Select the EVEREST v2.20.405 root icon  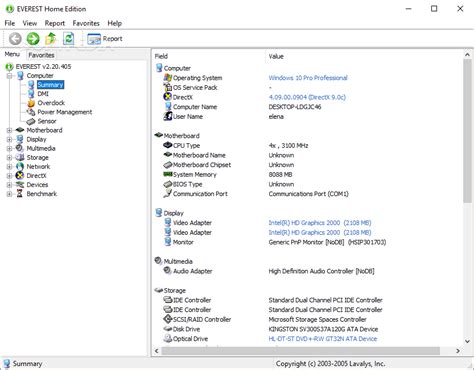click(9, 67)
